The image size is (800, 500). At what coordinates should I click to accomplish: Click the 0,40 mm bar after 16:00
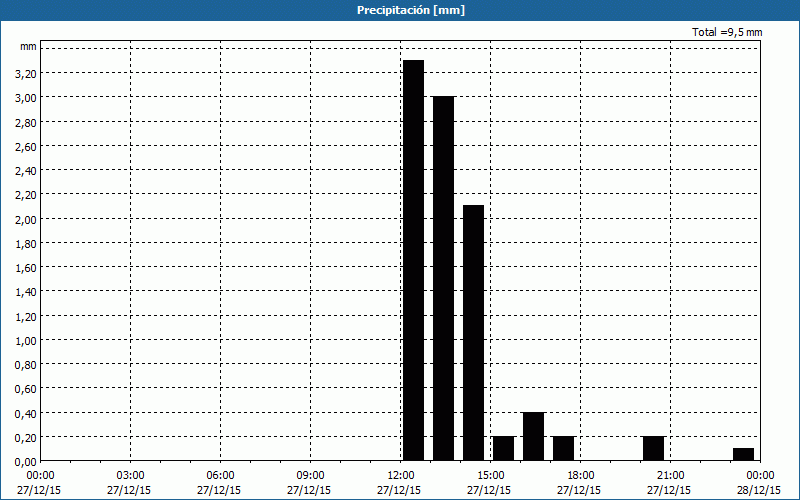[534, 436]
